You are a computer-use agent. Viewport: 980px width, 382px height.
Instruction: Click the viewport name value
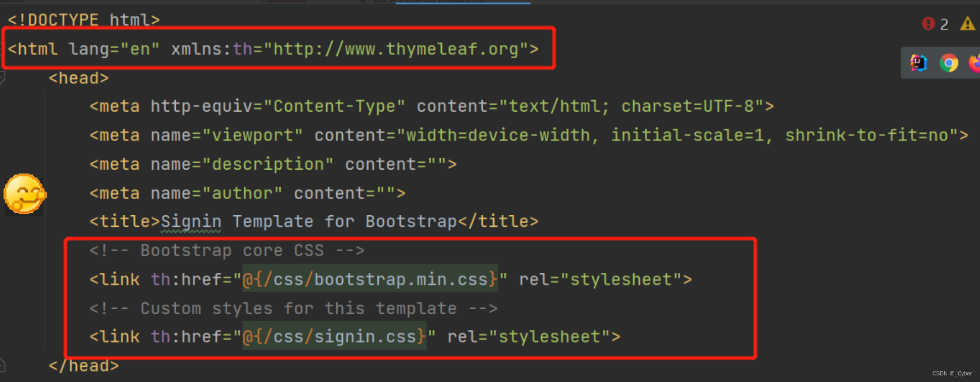click(252, 135)
